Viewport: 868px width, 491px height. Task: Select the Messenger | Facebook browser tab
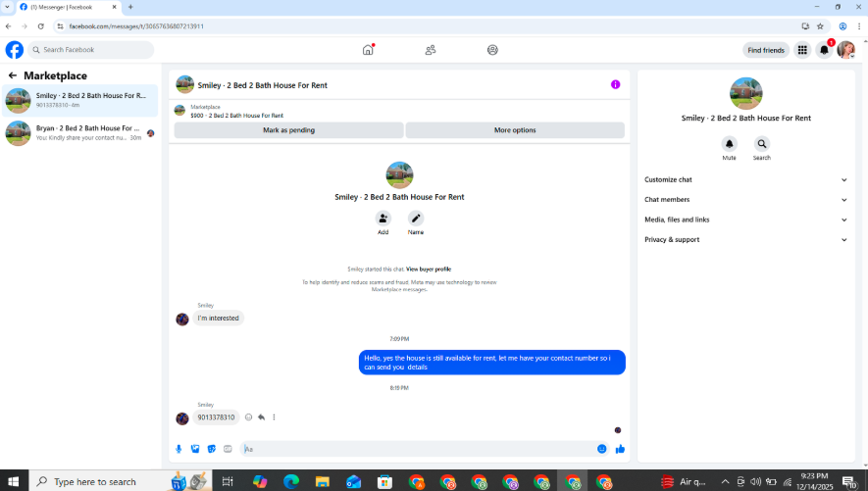click(x=69, y=7)
